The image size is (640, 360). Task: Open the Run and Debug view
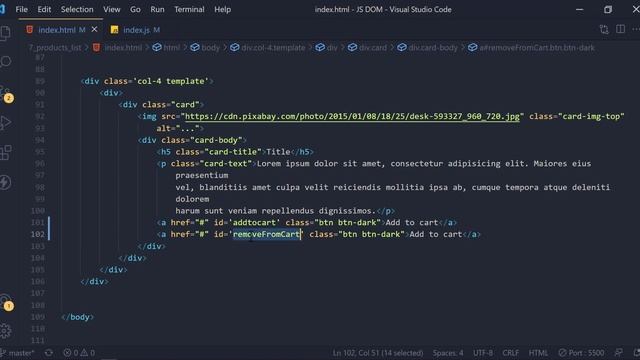click(5, 123)
